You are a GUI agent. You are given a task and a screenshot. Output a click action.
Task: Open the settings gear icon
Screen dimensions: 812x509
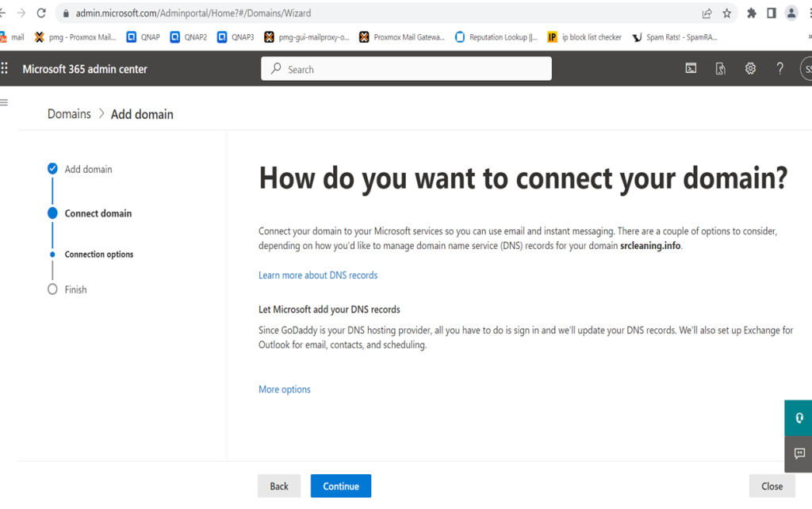pos(750,68)
